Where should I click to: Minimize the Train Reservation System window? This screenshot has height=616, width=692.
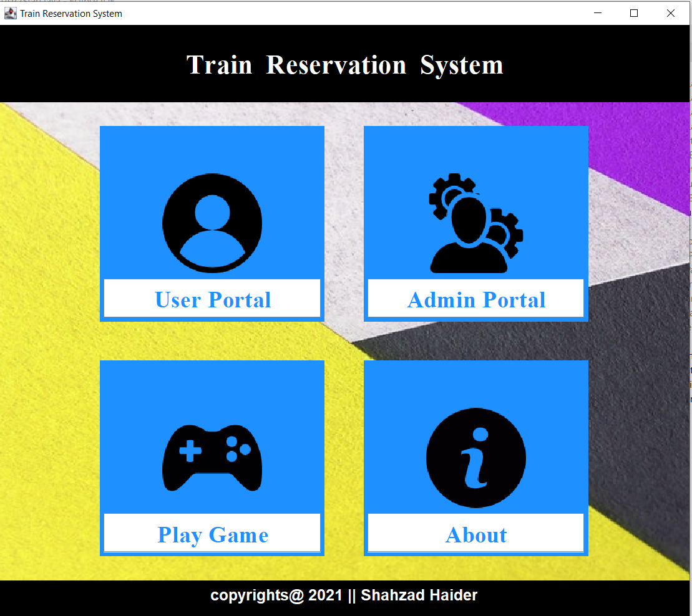click(598, 13)
